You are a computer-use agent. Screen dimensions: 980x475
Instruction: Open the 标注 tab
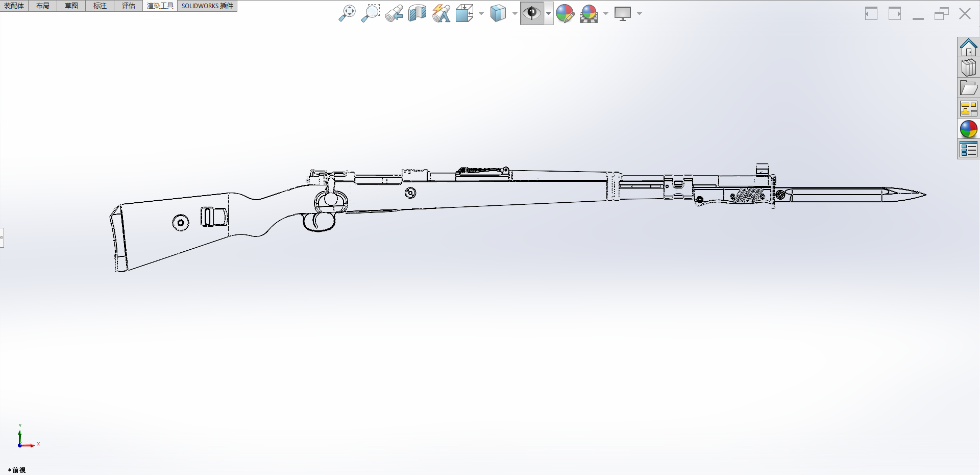point(100,6)
